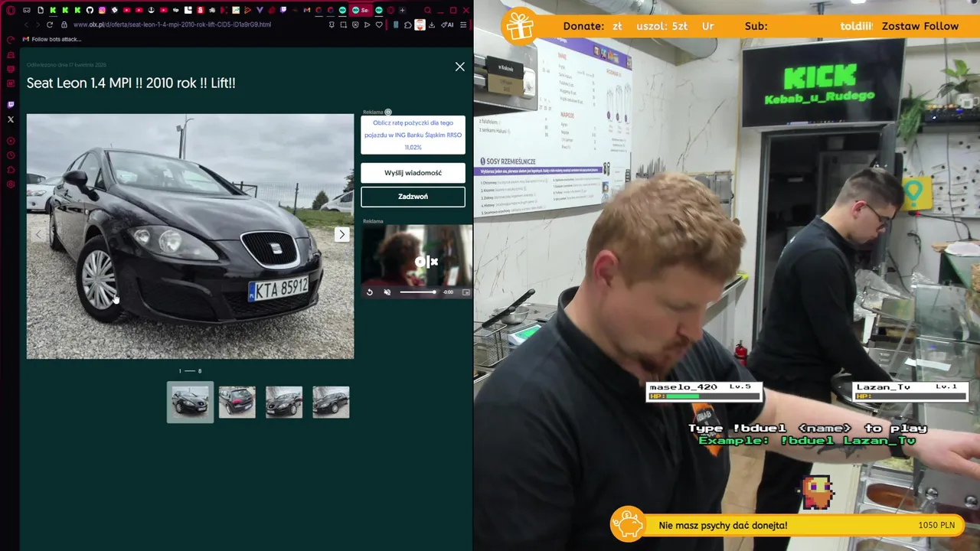Click the gift donate icon on stream
The height and width of the screenshot is (551, 980).
(519, 26)
